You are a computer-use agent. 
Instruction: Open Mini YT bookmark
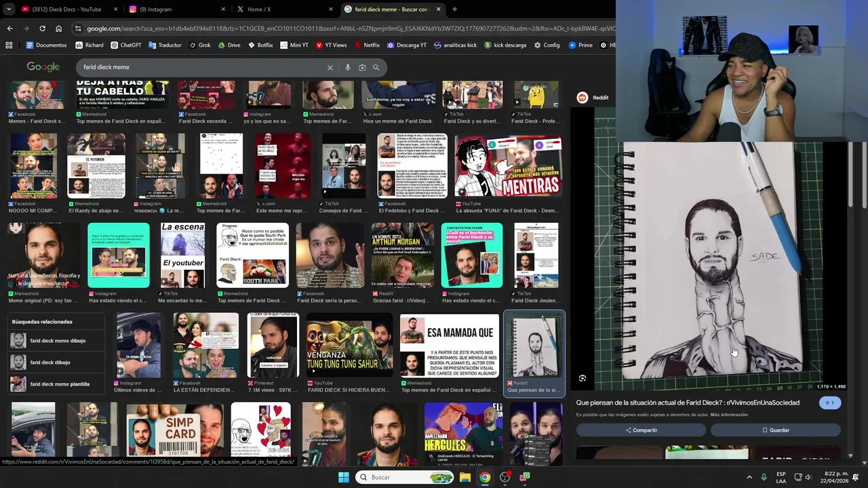(294, 45)
